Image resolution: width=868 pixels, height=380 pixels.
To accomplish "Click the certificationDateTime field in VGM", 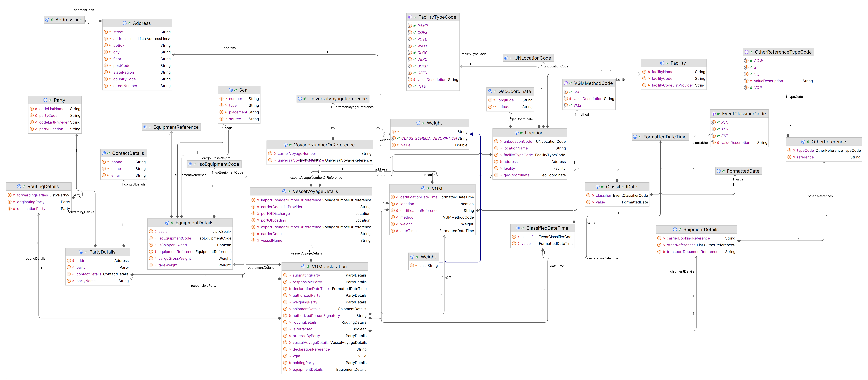I will (419, 197).
